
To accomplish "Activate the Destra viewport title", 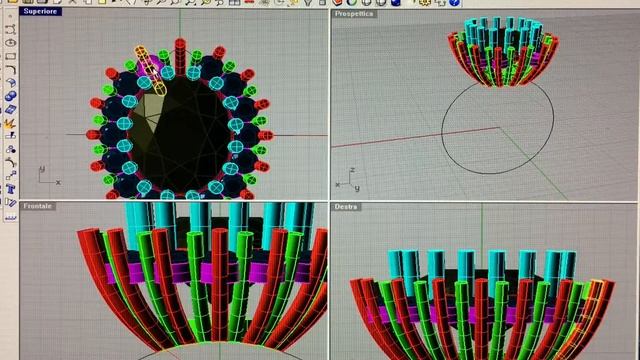I will pos(346,207).
